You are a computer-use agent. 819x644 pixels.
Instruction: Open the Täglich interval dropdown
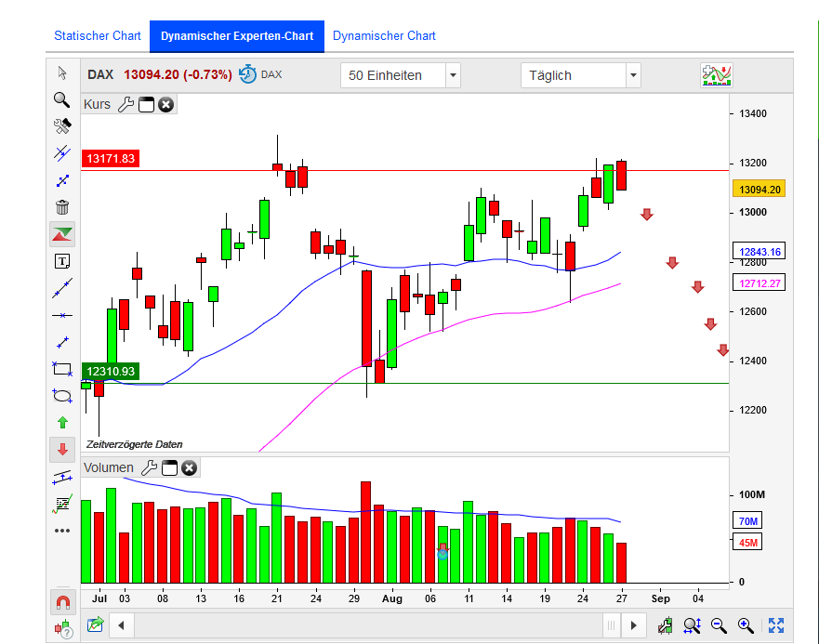click(580, 75)
